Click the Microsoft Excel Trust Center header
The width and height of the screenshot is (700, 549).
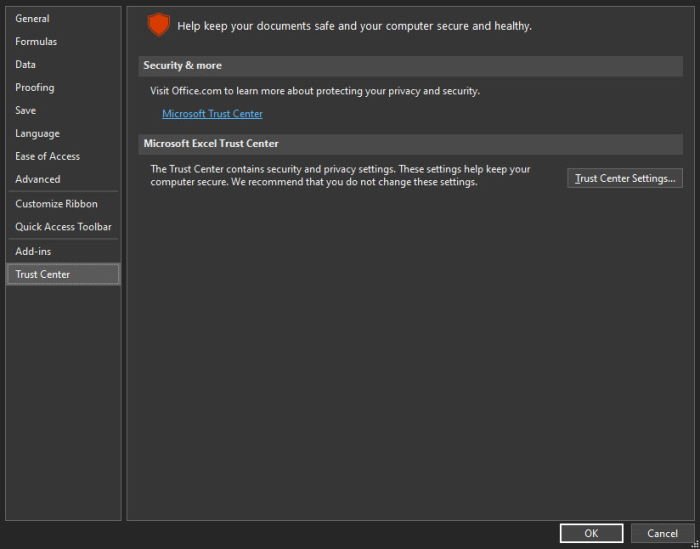tap(211, 144)
